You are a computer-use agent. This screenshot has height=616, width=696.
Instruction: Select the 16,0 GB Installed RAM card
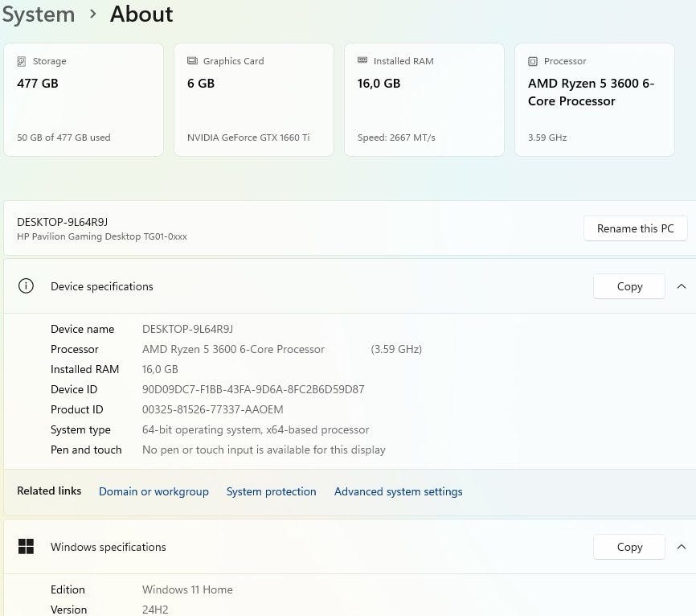point(424,100)
